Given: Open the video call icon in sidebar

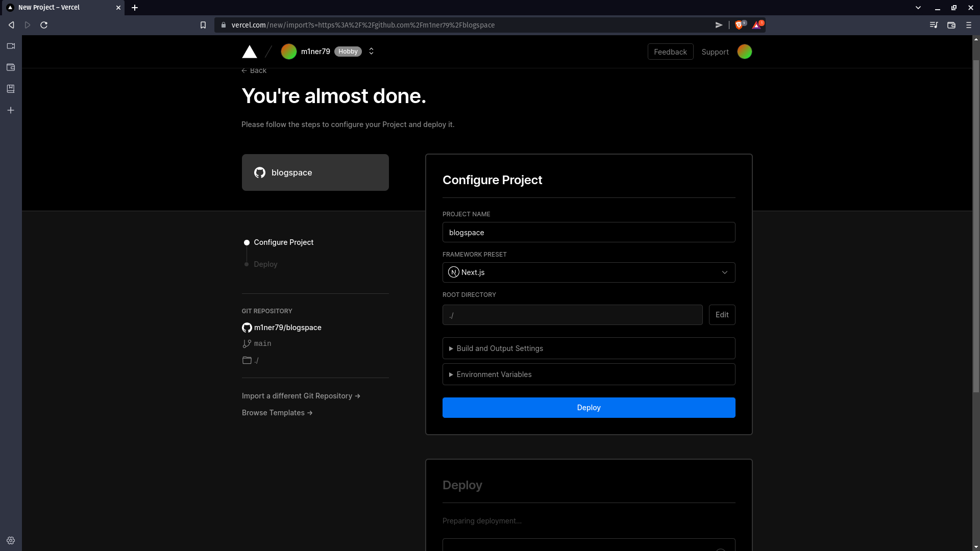Looking at the screenshot, I should coord(11,46).
